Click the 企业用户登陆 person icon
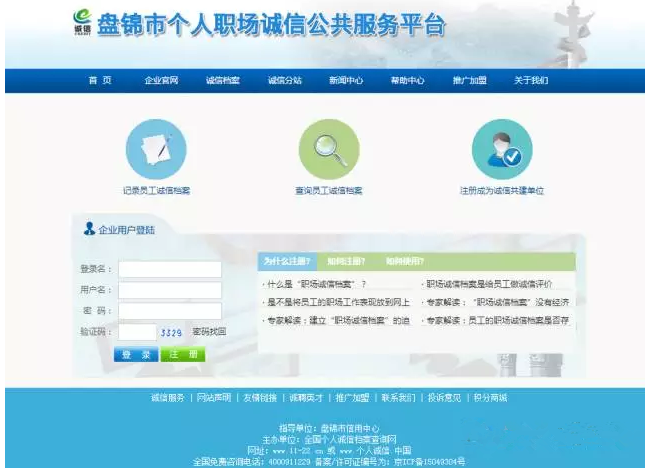Viewport: 645px width, 468px height. click(89, 230)
